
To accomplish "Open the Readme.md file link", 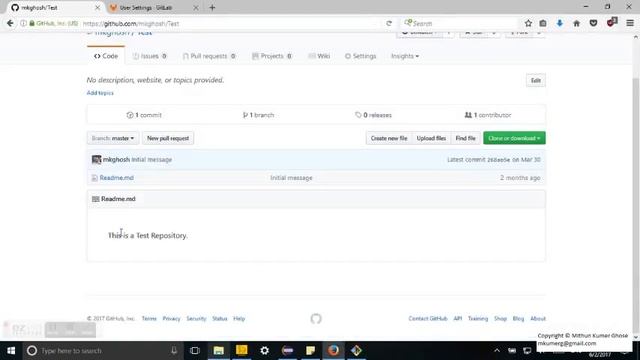I will tap(117, 178).
